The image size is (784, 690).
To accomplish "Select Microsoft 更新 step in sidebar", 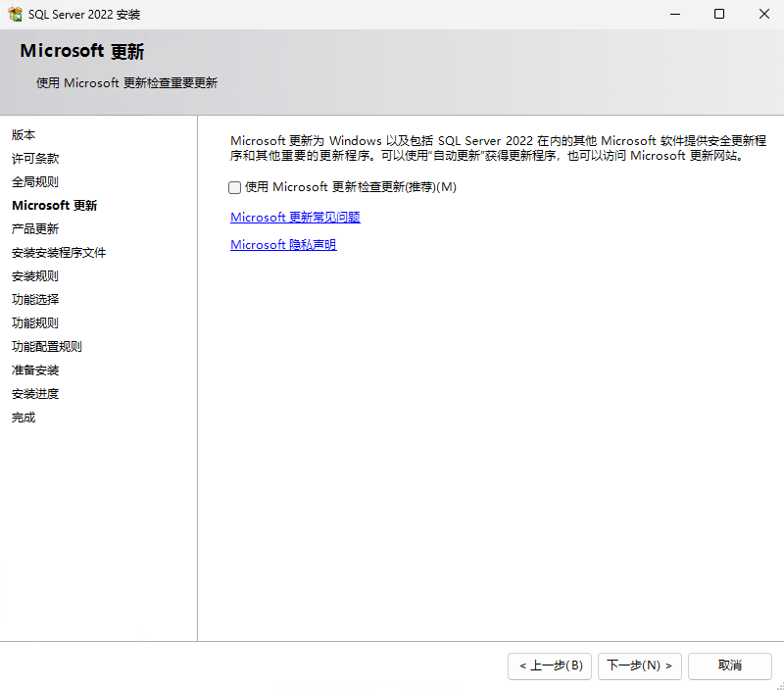I will (x=55, y=206).
